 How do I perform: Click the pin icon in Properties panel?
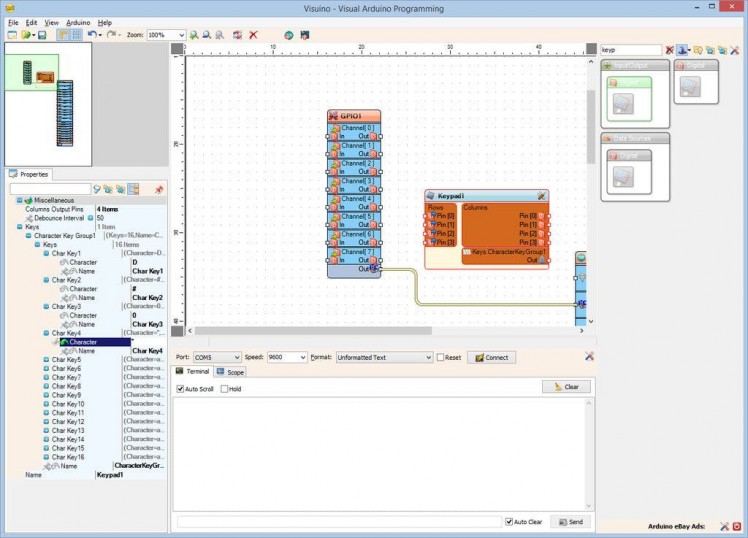click(158, 189)
